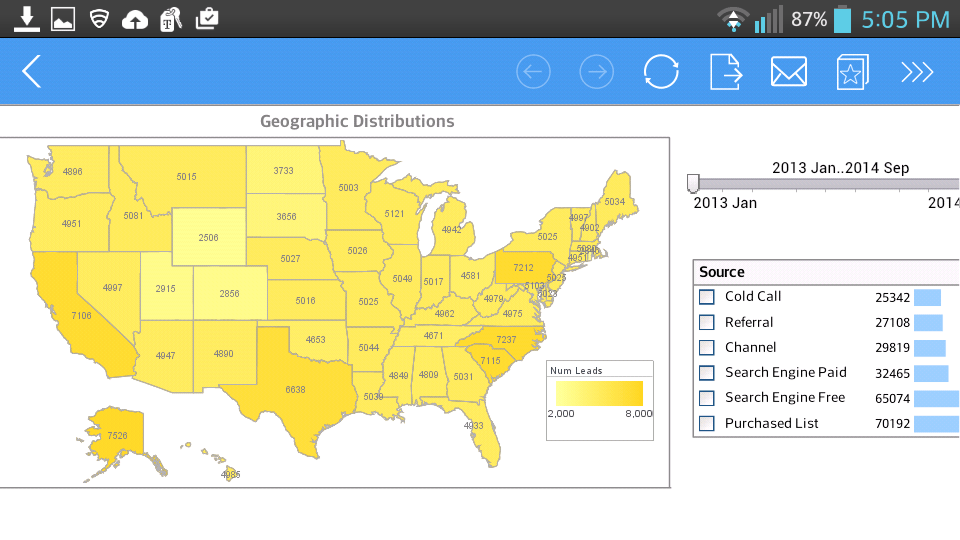The image size is (960, 540).
Task: Check the Search Engine Paid checkbox
Action: click(x=707, y=373)
